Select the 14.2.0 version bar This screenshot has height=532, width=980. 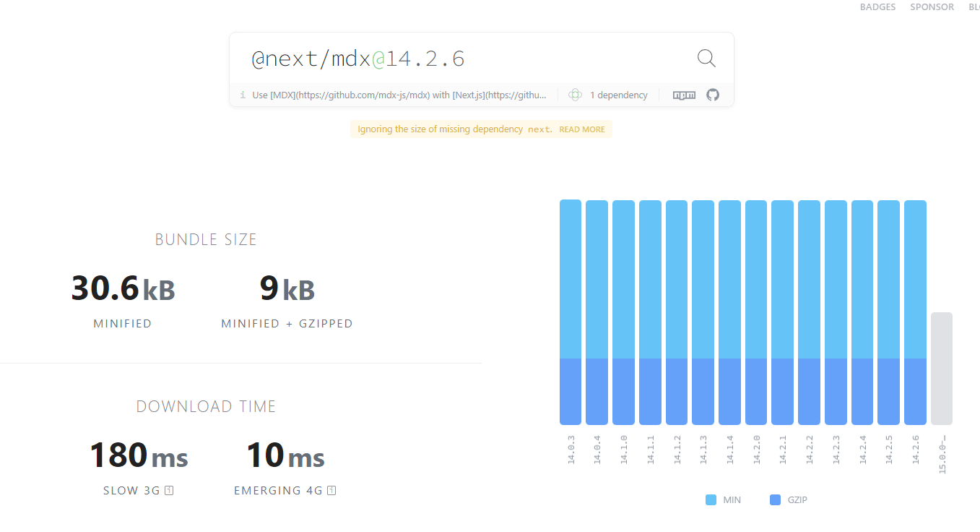point(756,312)
